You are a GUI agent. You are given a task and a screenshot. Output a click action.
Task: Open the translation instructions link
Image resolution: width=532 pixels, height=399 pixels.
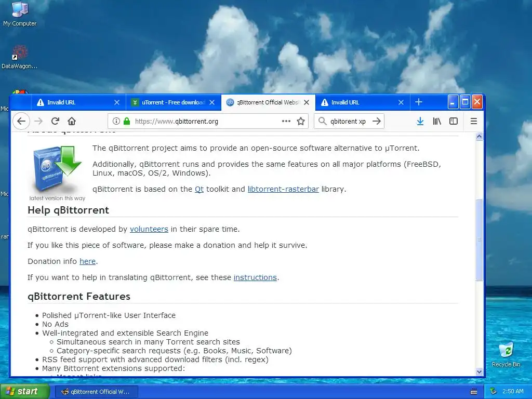pos(255,277)
